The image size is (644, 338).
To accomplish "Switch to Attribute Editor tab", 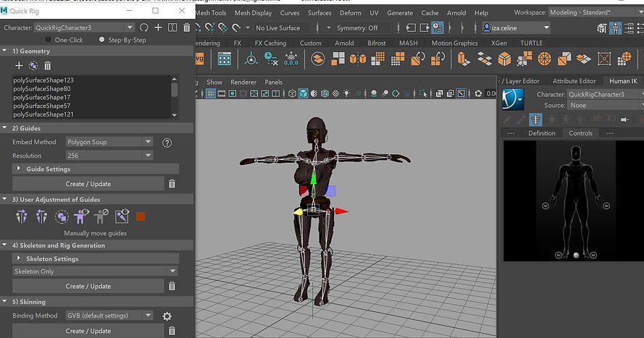I will (574, 81).
